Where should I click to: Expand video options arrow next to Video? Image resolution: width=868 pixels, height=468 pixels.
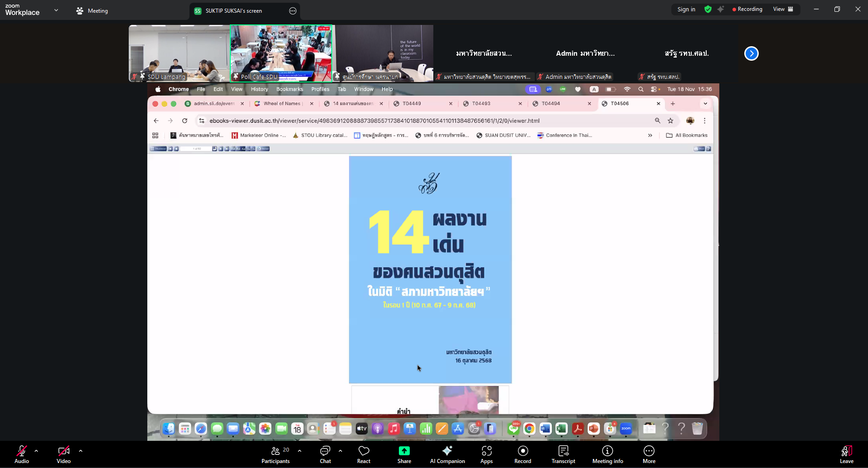click(x=81, y=451)
